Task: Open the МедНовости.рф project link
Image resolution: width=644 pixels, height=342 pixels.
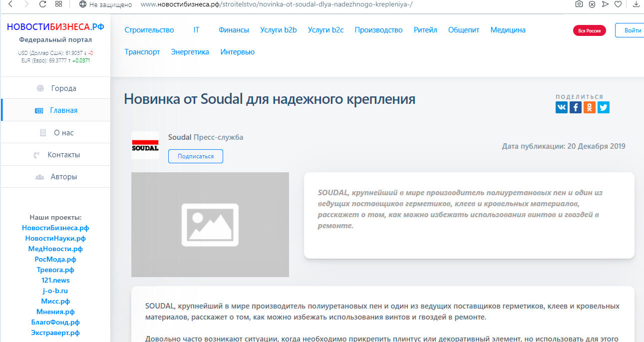Action: tap(55, 249)
